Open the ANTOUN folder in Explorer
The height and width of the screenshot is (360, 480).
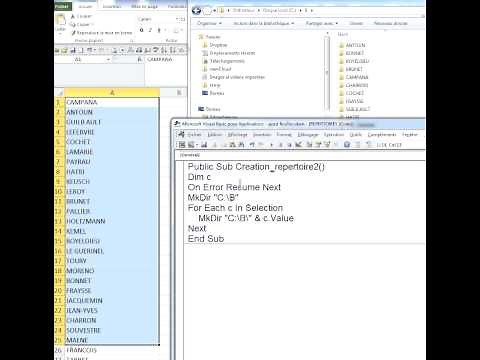(x=352, y=45)
